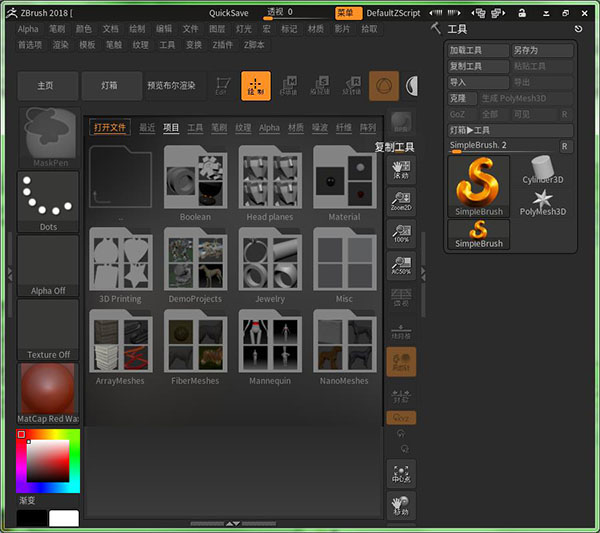This screenshot has width=600, height=533.
Task: Click the Home (主页) button
Action: click(x=48, y=86)
